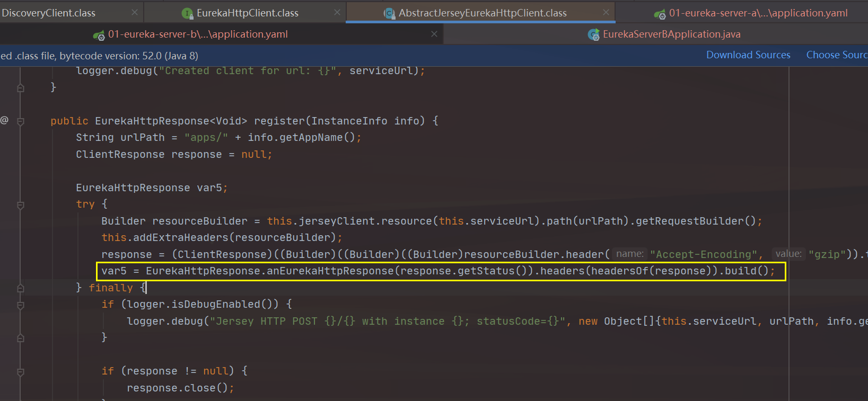Click the @ gutter marker beside the register method
The height and width of the screenshot is (401, 868).
click(4, 120)
